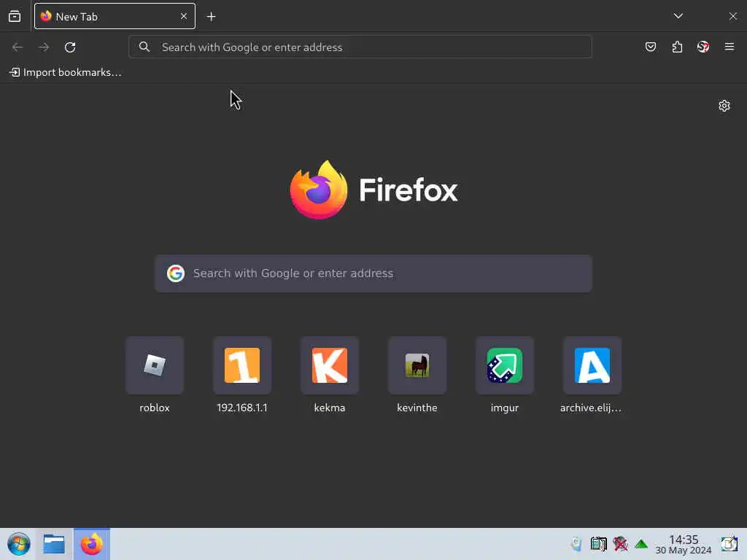Open the Pocket save icon
The width and height of the screenshot is (747, 560).
pyautogui.click(x=651, y=47)
